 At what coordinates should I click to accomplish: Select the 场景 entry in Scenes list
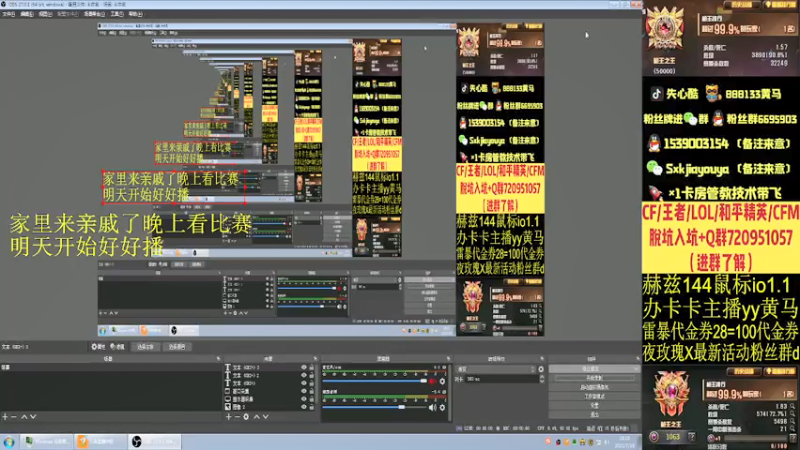coord(111,367)
